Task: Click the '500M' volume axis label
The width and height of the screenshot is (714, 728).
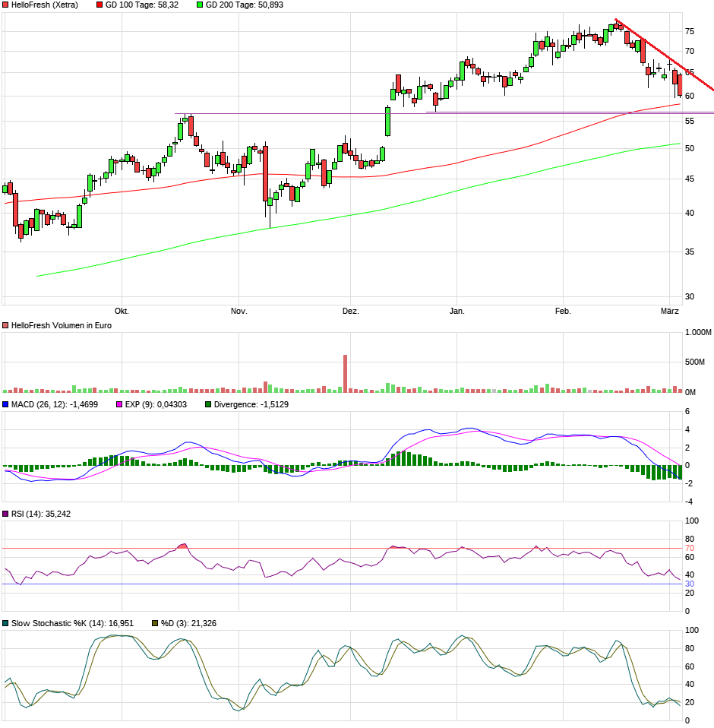Action: click(x=694, y=362)
